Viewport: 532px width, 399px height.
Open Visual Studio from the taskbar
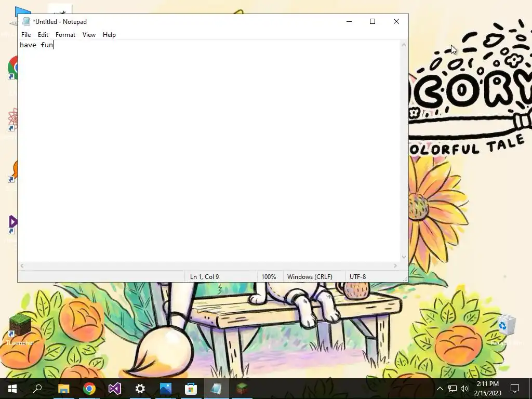point(115,389)
